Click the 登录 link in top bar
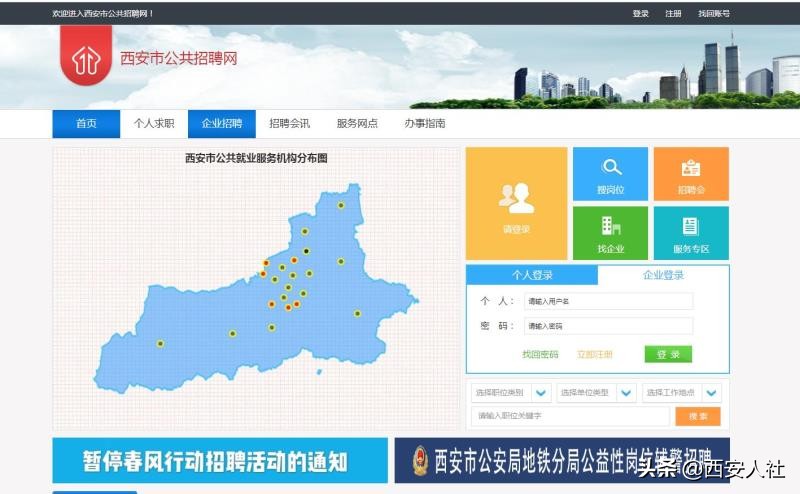The width and height of the screenshot is (800, 494). [x=640, y=14]
